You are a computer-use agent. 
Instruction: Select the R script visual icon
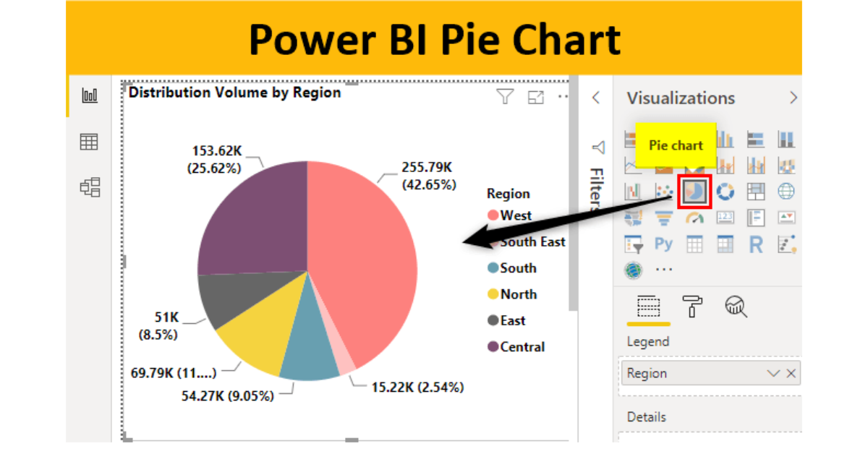tap(756, 244)
